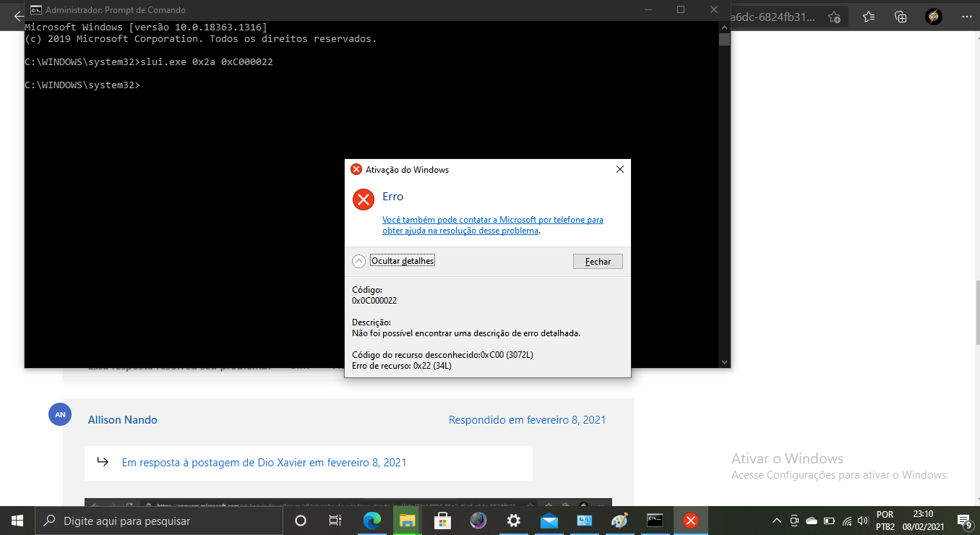Open the Edge profile avatar

pos(933,17)
